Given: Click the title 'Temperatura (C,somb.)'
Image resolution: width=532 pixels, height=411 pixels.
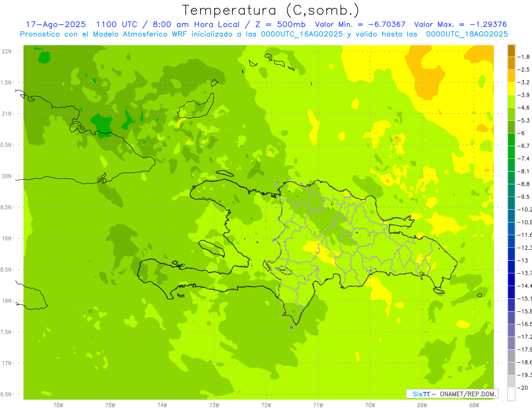Looking at the screenshot, I should point(271,10).
